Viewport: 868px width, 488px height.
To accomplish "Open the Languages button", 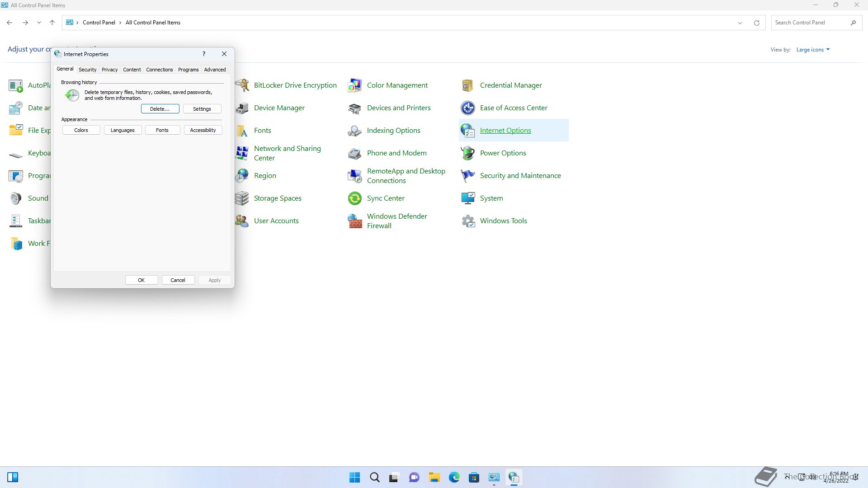I will pyautogui.click(x=123, y=130).
